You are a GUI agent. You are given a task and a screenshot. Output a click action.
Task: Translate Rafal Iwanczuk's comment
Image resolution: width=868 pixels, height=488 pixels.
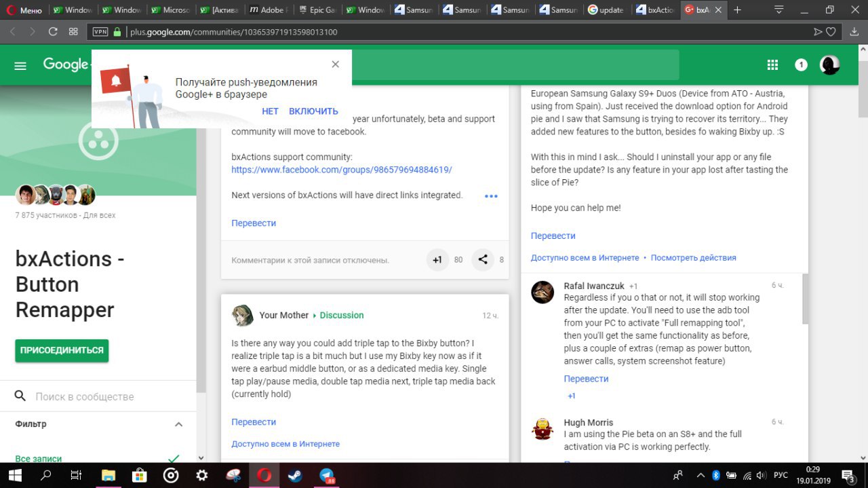[586, 379]
